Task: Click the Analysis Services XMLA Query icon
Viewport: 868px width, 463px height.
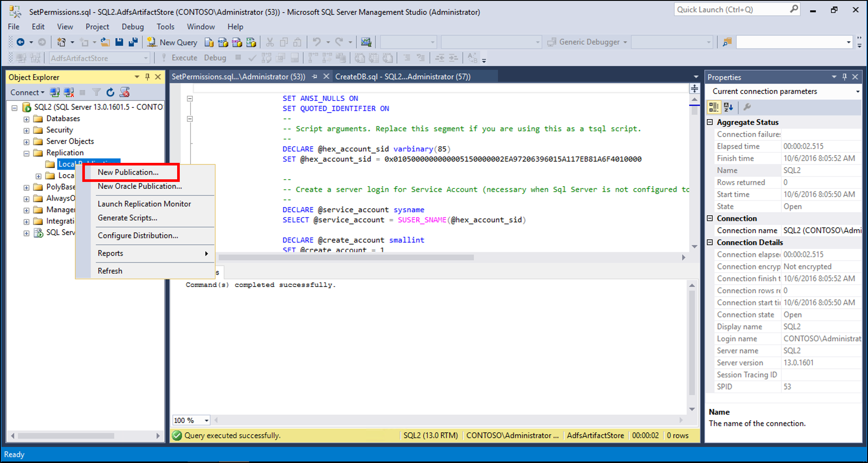Action: (251, 42)
